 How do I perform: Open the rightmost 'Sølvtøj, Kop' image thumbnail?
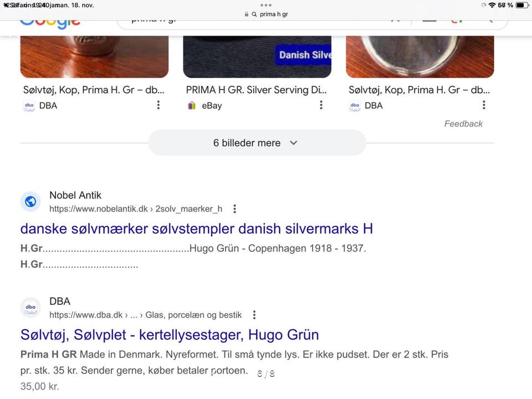[420, 56]
